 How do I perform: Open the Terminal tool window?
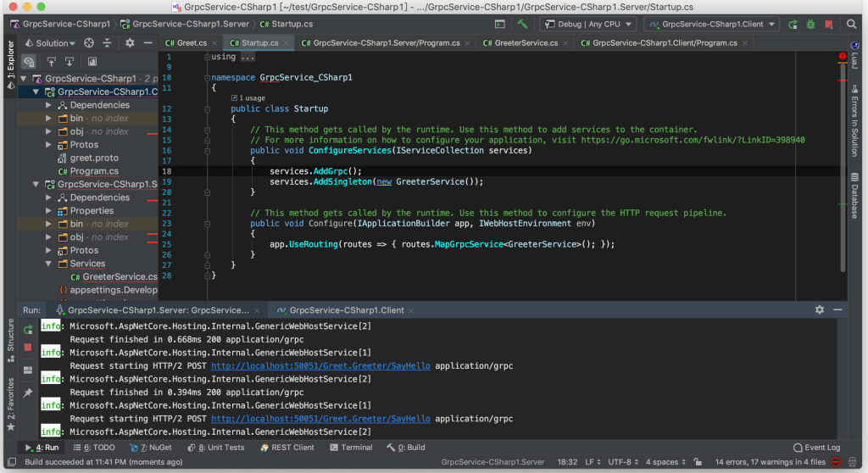[x=352, y=448]
